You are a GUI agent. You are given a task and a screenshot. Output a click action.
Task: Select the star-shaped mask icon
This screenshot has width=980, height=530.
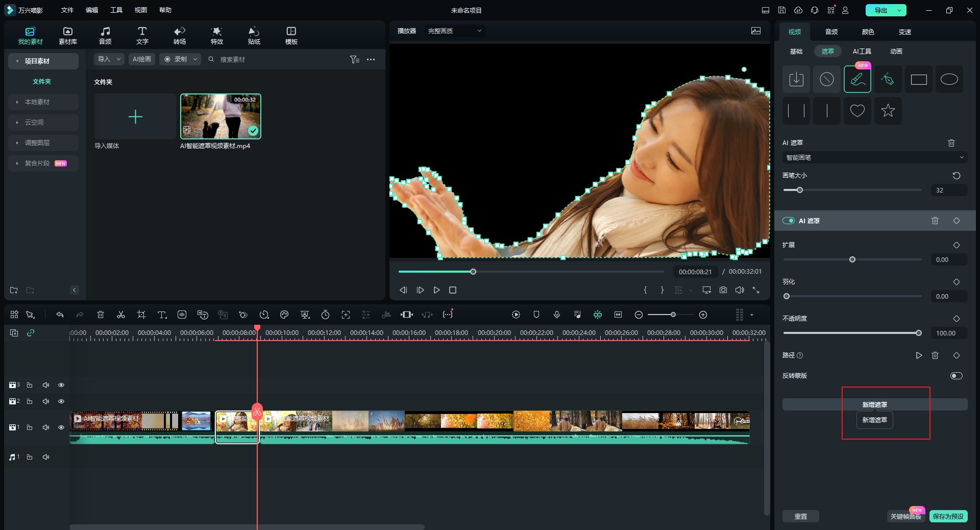(888, 110)
